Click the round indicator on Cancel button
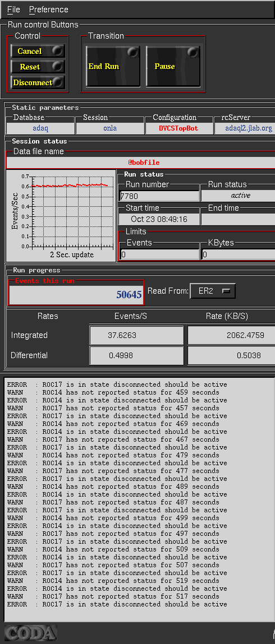Image resolution: width=275 pixels, height=644 pixels. 58,50
